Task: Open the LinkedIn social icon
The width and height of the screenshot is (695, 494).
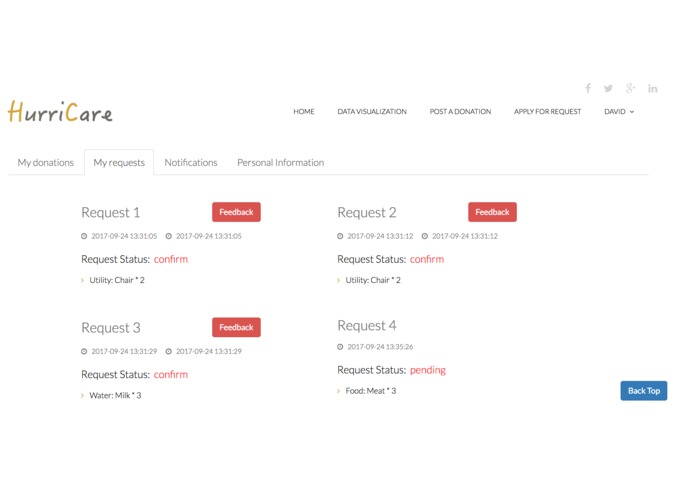Action: click(x=652, y=89)
